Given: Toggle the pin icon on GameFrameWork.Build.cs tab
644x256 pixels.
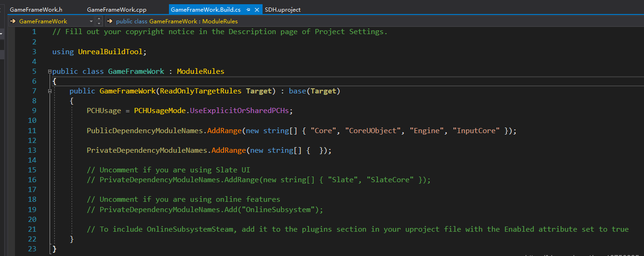Looking at the screenshot, I should 248,9.
